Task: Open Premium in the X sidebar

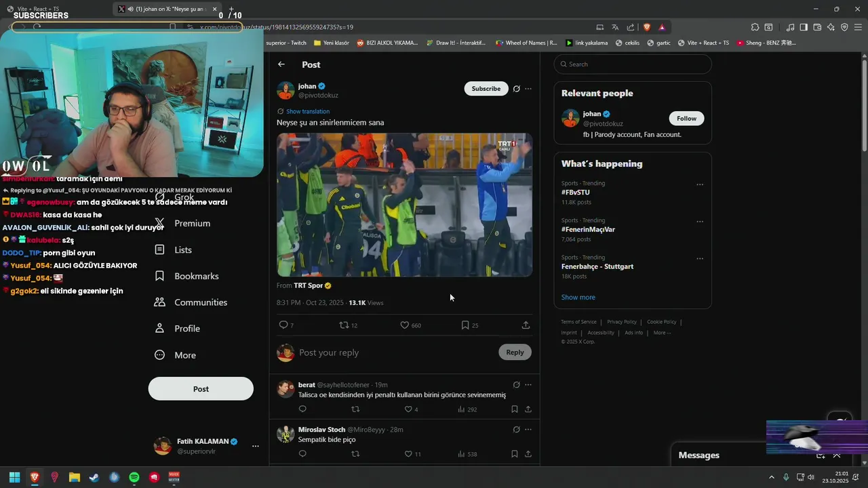Action: [183, 224]
